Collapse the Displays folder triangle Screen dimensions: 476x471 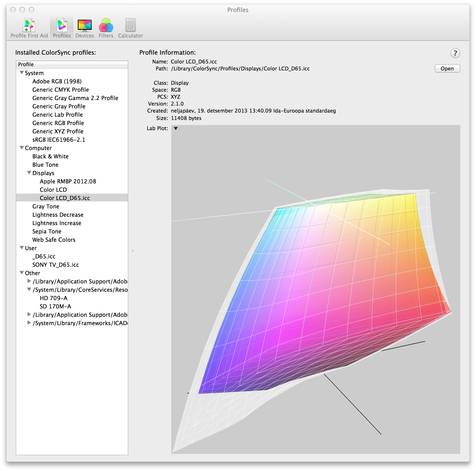29,173
